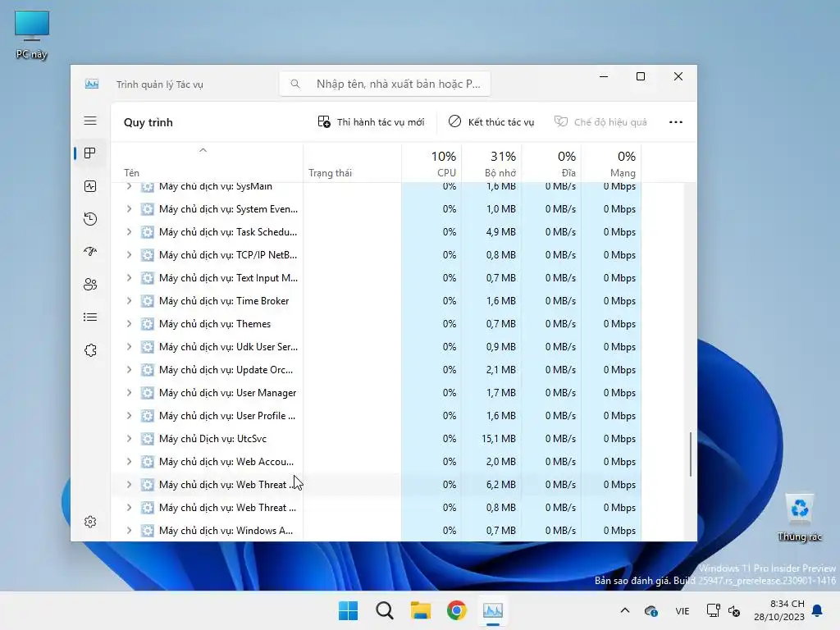The width and height of the screenshot is (840, 630).
Task: Select the Processes sidebar icon
Action: point(90,153)
